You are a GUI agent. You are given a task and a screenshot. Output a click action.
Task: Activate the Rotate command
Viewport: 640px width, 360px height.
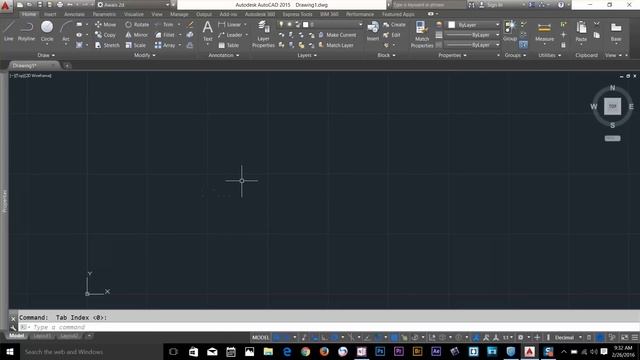coord(137,24)
